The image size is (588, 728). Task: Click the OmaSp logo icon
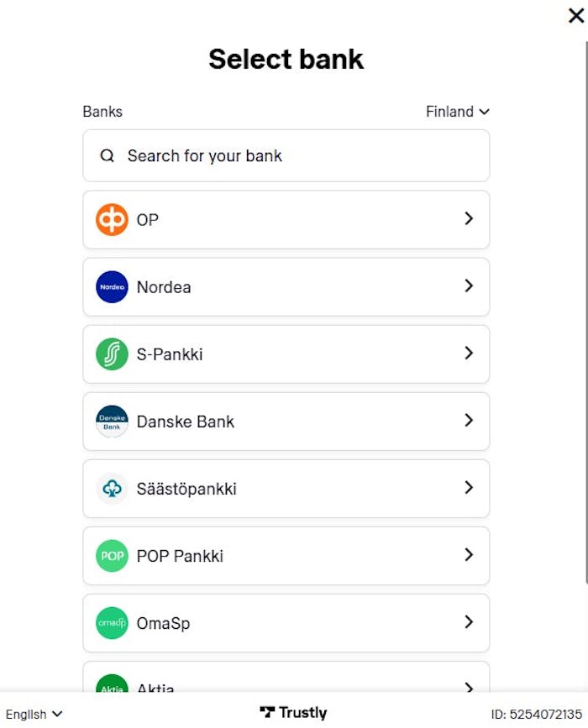(112, 623)
